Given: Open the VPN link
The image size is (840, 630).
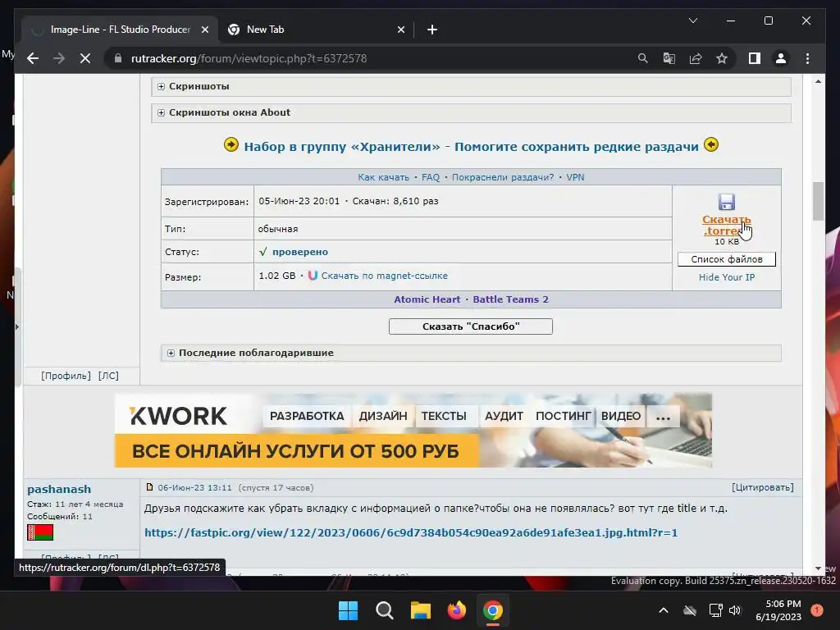Looking at the screenshot, I should (575, 177).
